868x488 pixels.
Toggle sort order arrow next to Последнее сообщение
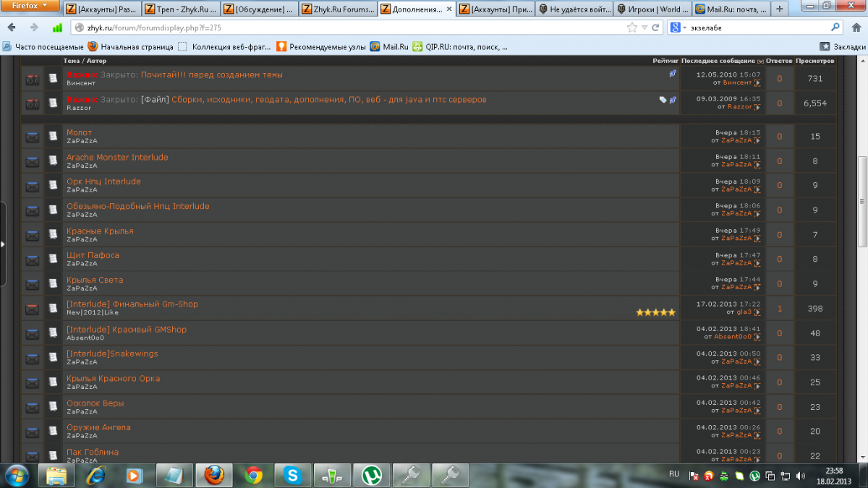760,61
